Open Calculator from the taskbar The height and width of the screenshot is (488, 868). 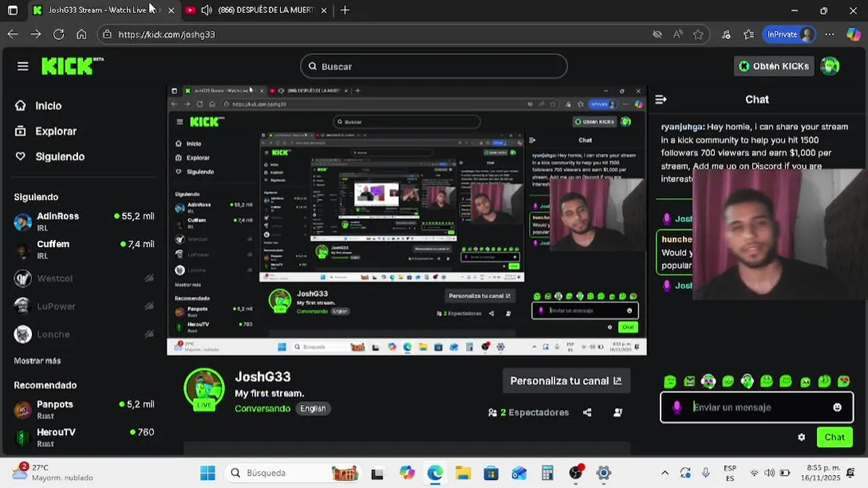click(547, 473)
